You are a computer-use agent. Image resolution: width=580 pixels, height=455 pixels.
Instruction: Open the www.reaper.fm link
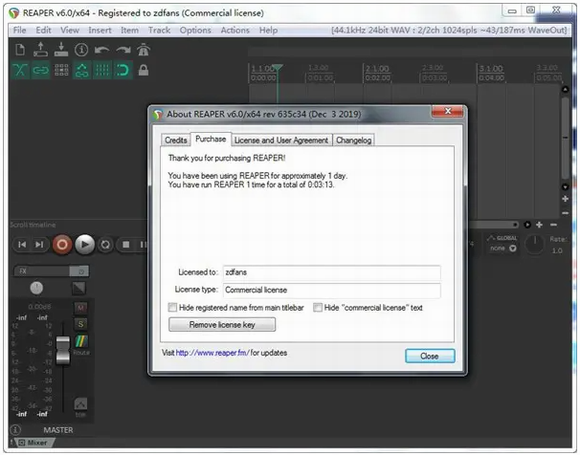(212, 353)
